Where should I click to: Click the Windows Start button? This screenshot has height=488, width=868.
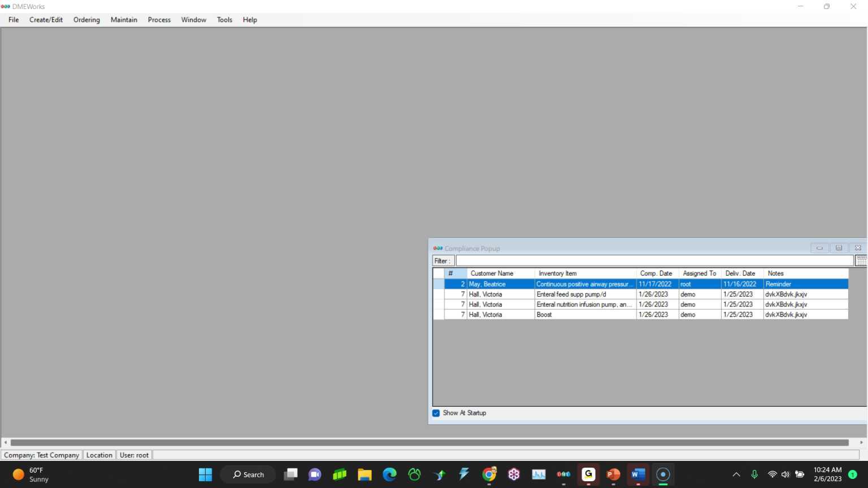pos(205,474)
